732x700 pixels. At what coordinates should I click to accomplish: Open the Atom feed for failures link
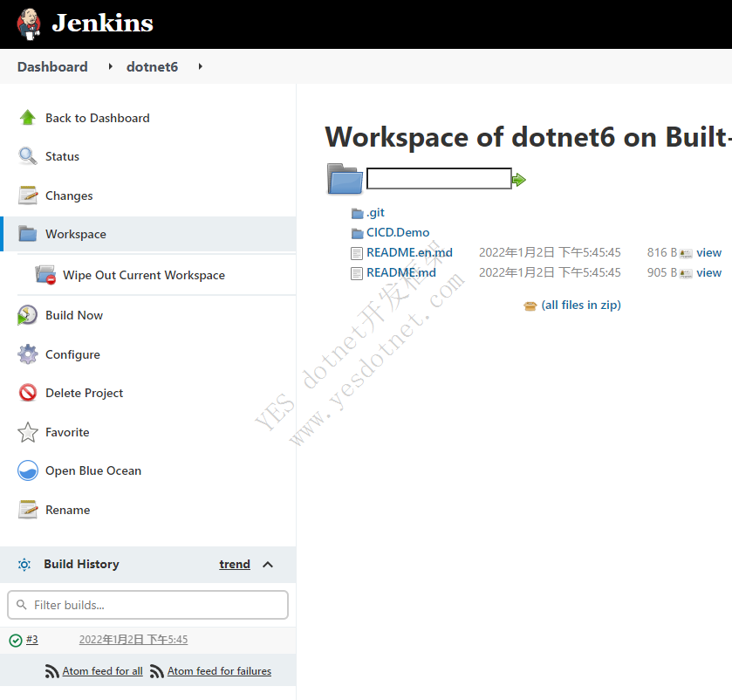coord(219,670)
